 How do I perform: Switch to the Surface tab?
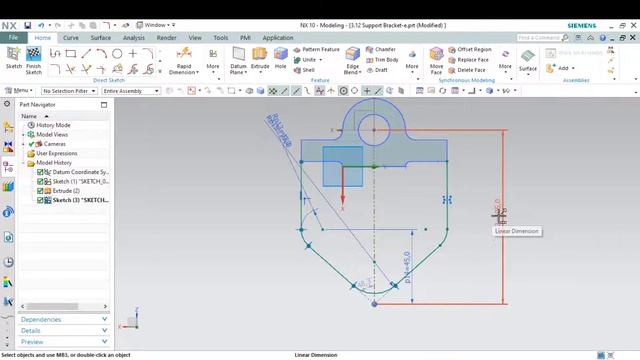(x=101, y=38)
